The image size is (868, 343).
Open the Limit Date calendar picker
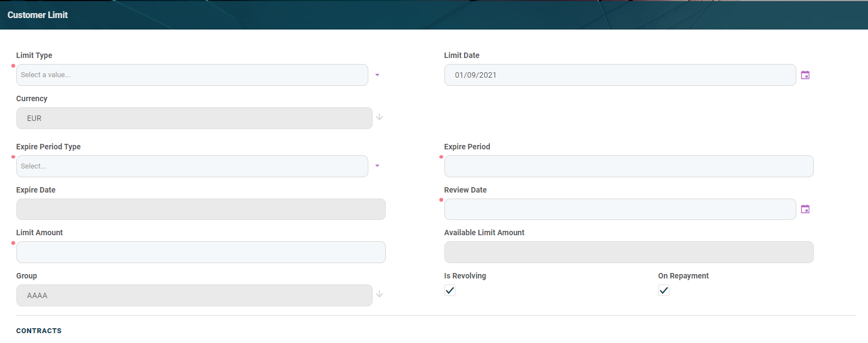pyautogui.click(x=805, y=75)
